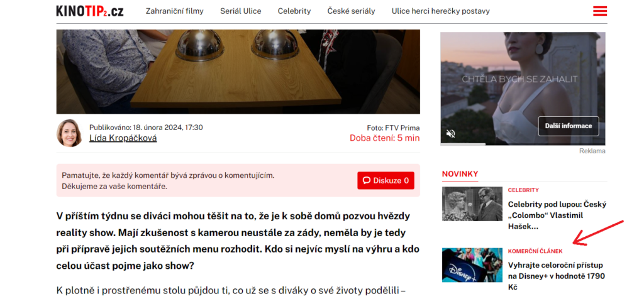
Task: Click the Další informace ad button
Action: pyautogui.click(x=569, y=126)
